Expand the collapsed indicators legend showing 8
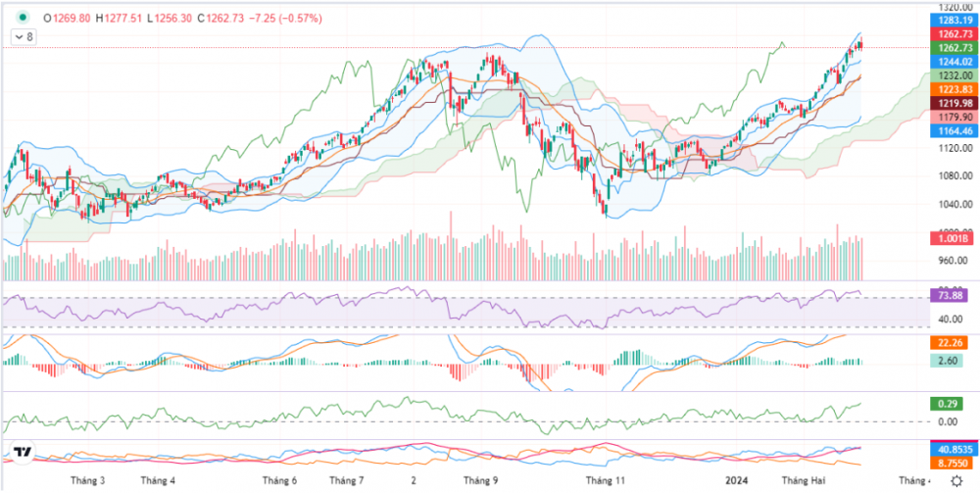 22,36
